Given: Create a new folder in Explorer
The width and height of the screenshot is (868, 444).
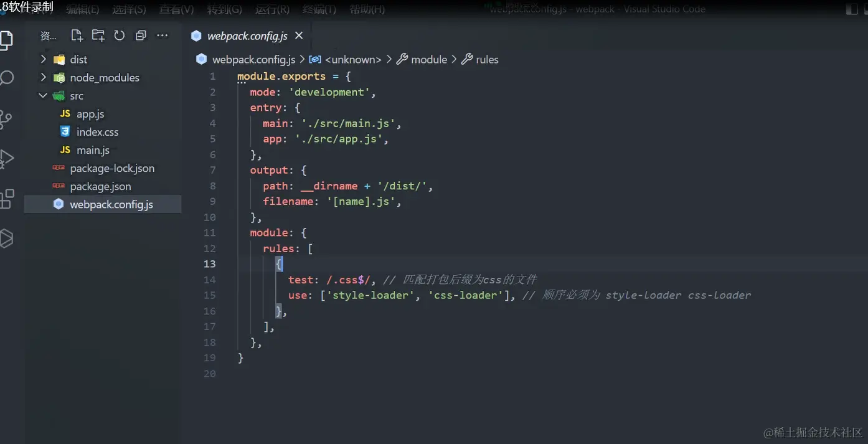Looking at the screenshot, I should point(98,35).
